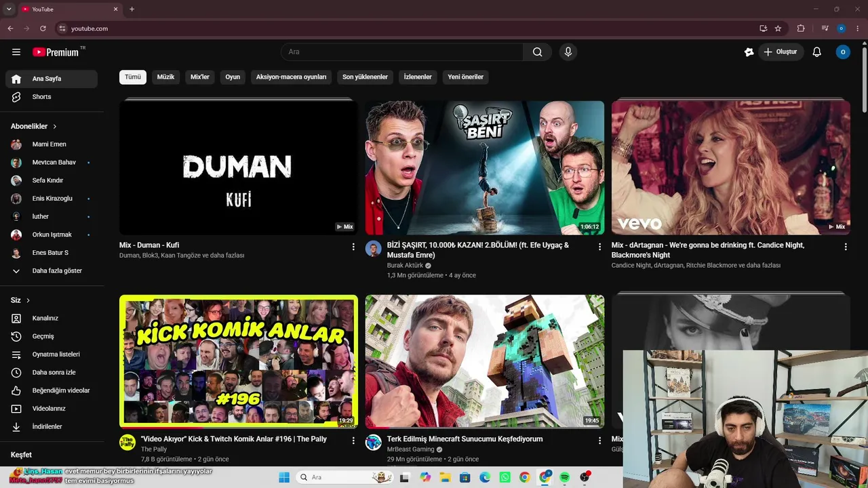Open the Siz section chevron
The width and height of the screenshot is (868, 488).
[28, 300]
